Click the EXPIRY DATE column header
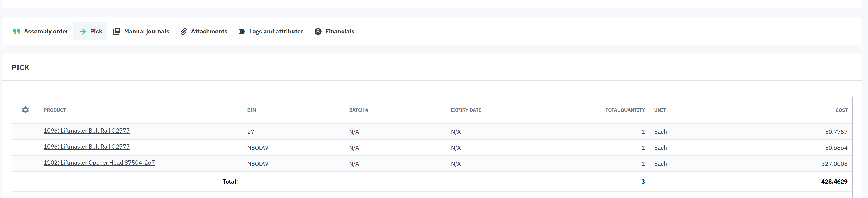Screen dimensions: 868x198 coord(466,110)
